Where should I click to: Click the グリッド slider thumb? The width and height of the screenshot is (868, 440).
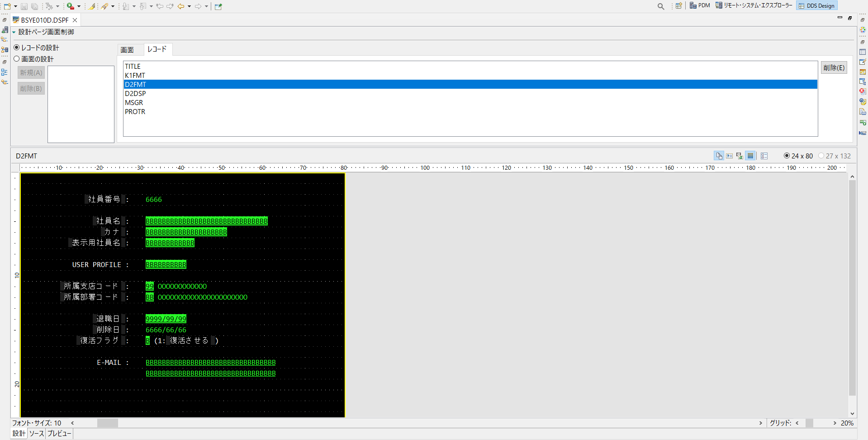pyautogui.click(x=809, y=423)
